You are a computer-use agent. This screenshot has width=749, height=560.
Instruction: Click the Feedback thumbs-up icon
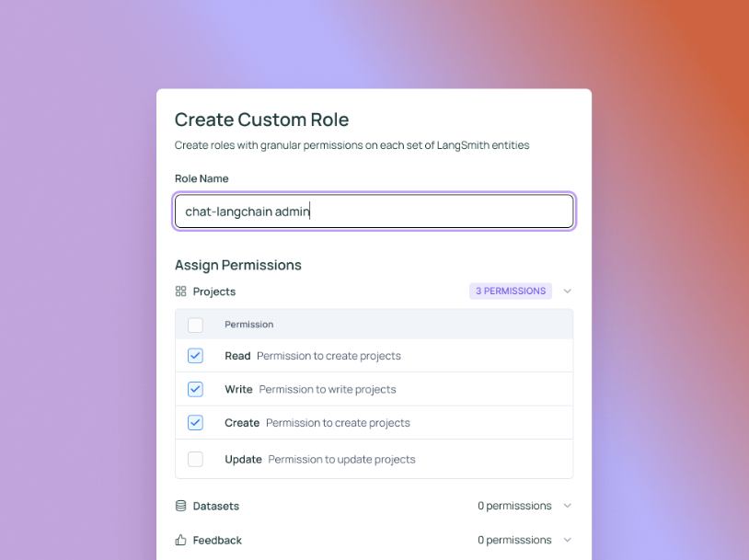(180, 540)
